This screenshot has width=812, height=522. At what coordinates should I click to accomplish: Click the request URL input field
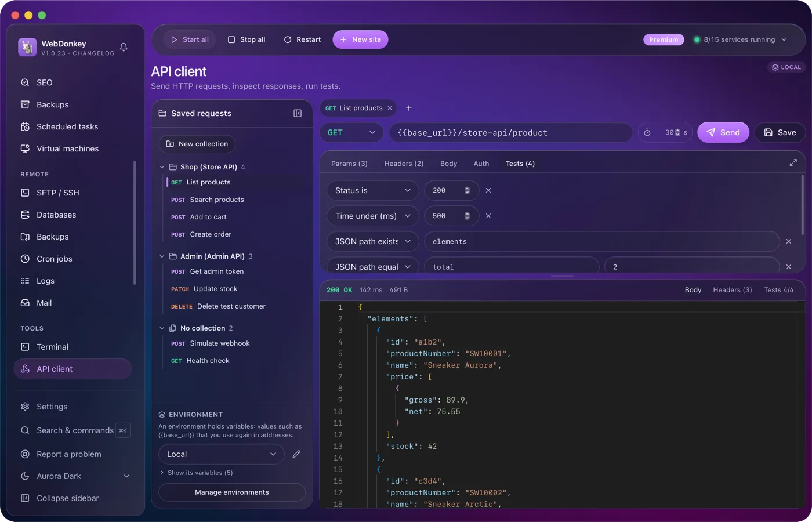(511, 133)
